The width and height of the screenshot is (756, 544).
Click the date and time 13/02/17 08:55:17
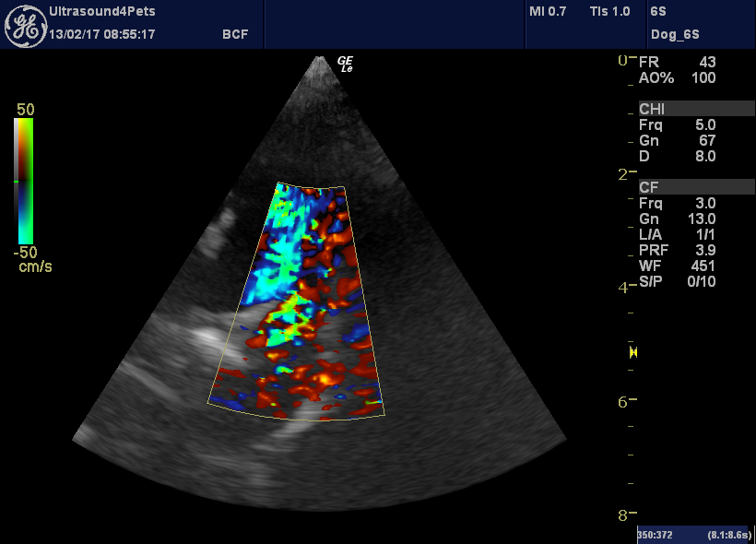(102, 34)
